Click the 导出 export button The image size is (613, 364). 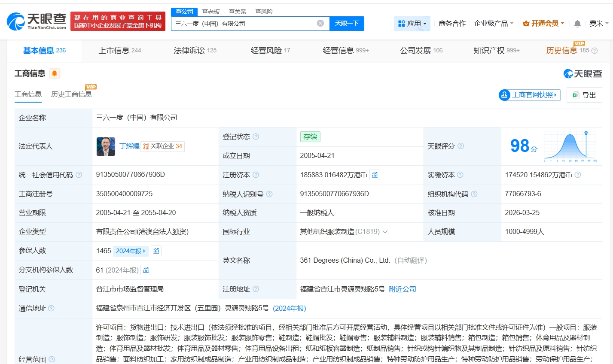click(x=584, y=95)
